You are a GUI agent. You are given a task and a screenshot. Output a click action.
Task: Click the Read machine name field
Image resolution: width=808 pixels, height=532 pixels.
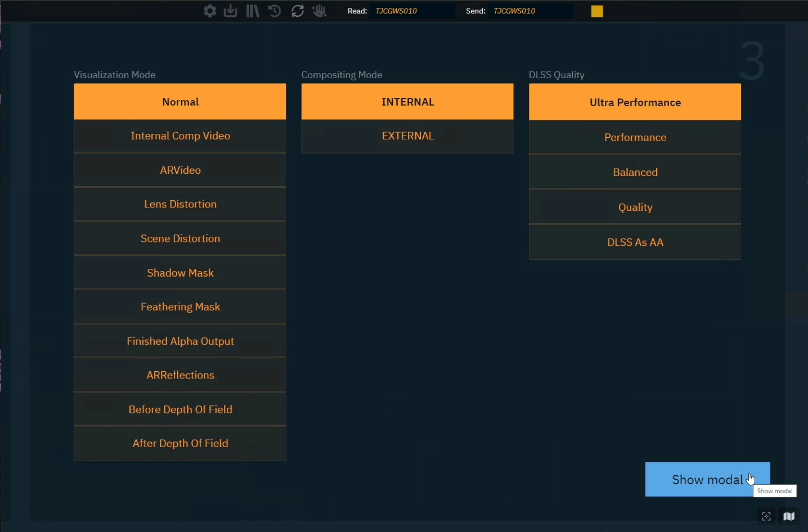[412, 11]
